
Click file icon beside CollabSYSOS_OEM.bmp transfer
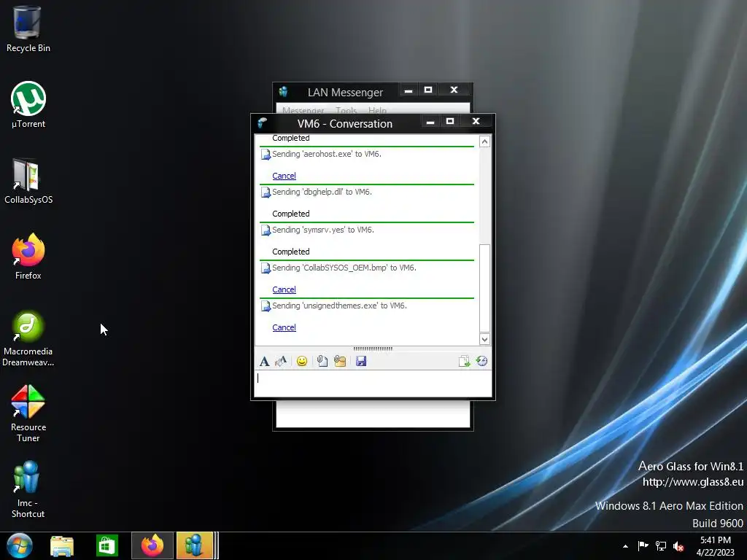266,268
